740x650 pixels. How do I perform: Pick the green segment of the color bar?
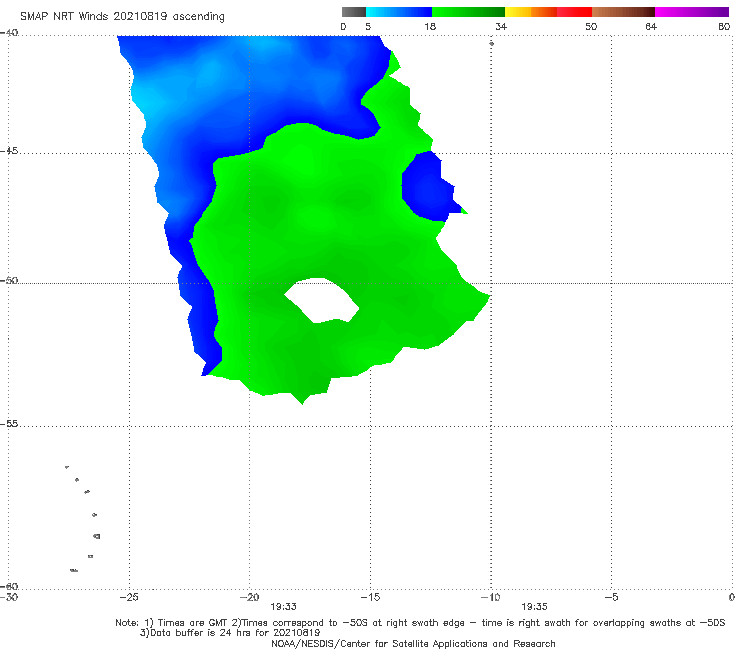(x=468, y=12)
